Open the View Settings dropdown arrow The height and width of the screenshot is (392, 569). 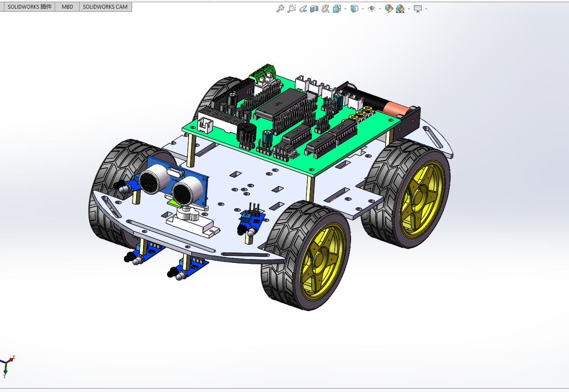click(x=426, y=9)
